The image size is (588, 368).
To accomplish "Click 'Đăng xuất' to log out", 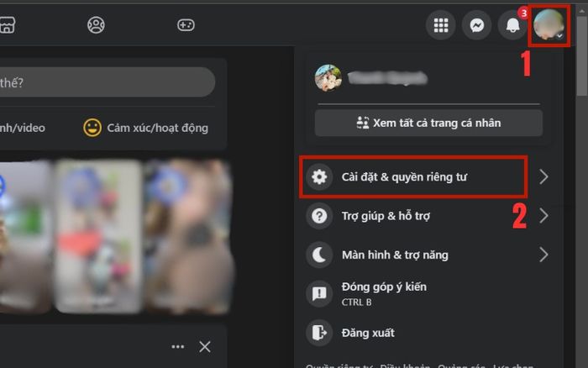I will [x=368, y=332].
